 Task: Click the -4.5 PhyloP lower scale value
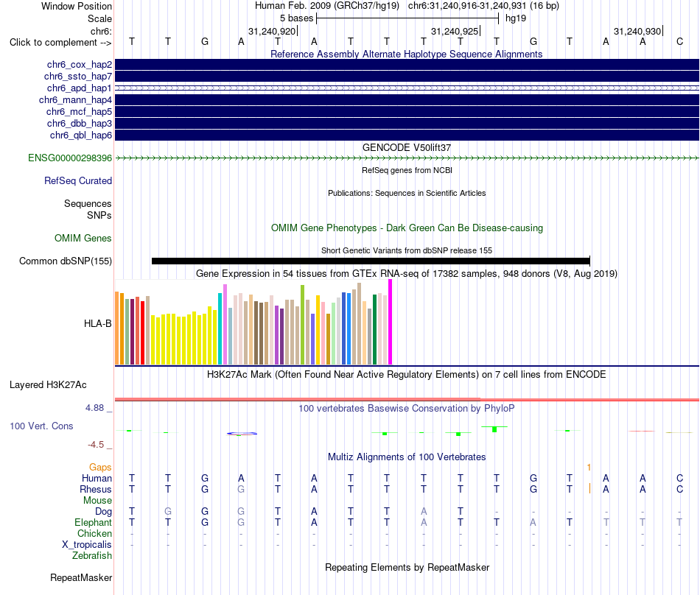click(x=96, y=444)
